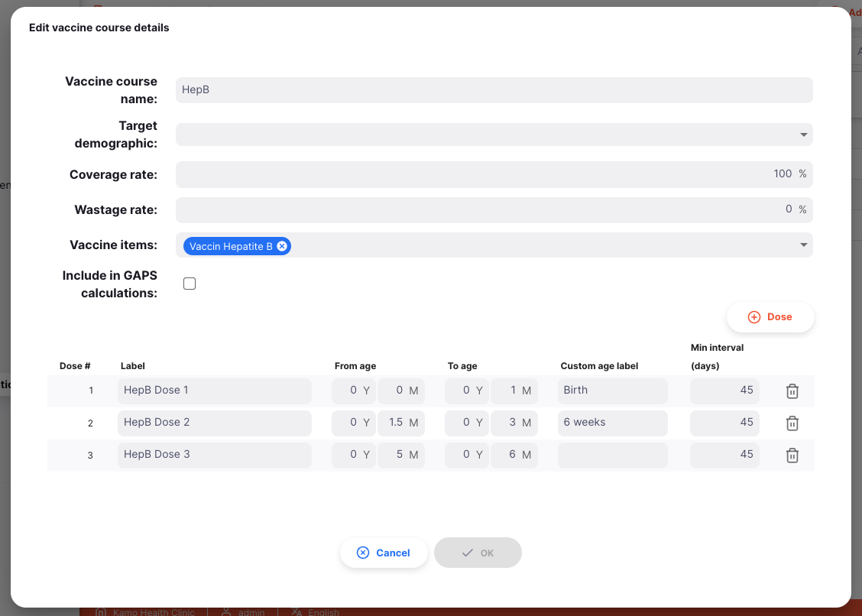Edit From age years for HepB Dose 3
862x616 pixels.
pos(354,454)
